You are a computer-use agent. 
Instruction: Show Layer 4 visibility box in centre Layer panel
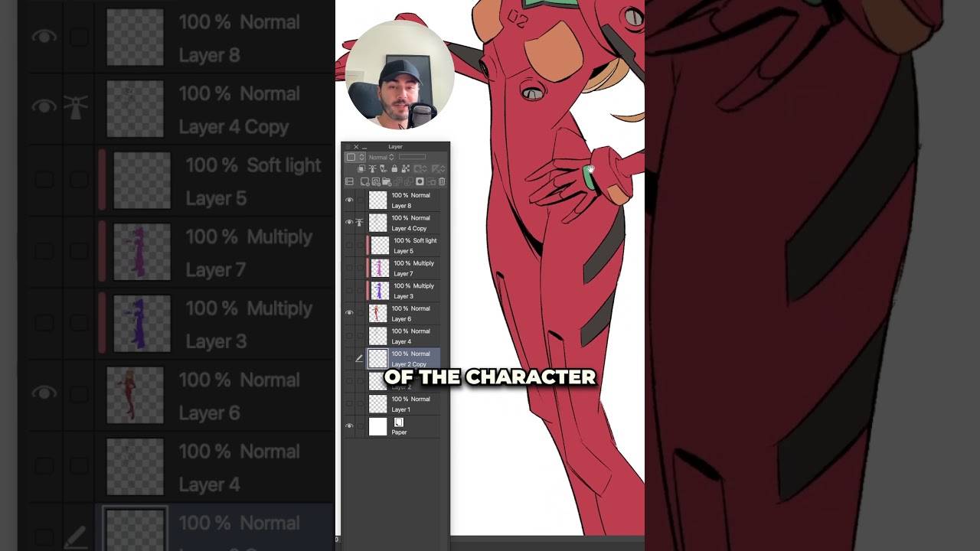(x=349, y=336)
